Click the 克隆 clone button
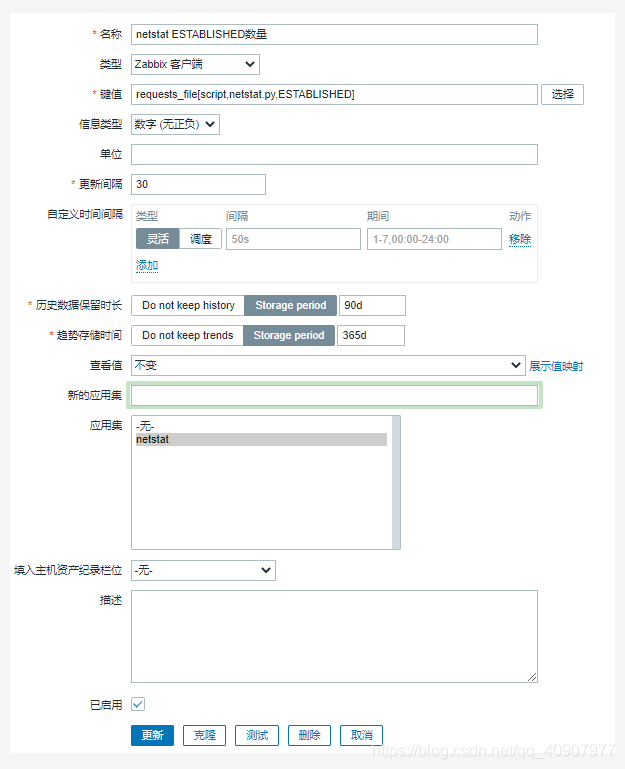Image resolution: width=625 pixels, height=769 pixels. [205, 735]
